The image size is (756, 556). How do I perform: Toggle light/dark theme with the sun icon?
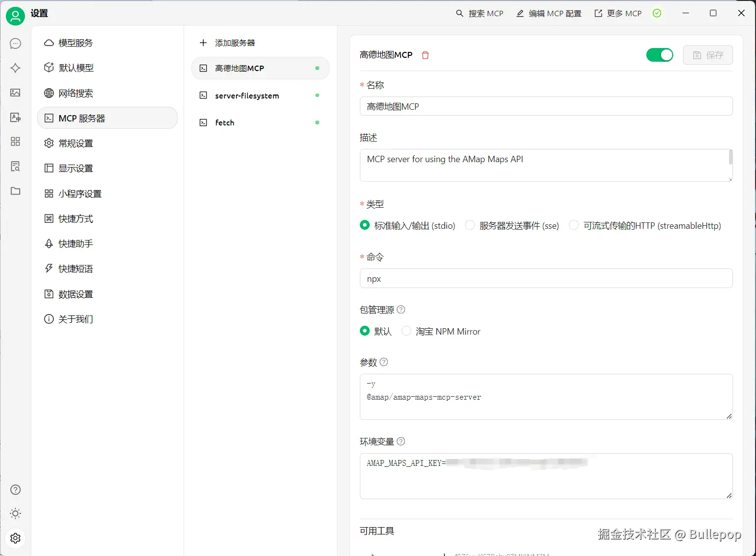click(x=15, y=513)
